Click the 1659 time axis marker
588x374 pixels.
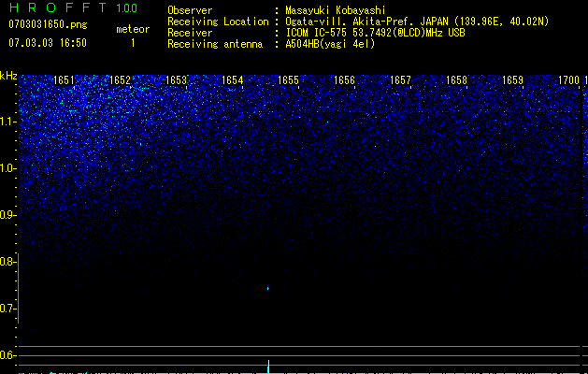coord(512,80)
